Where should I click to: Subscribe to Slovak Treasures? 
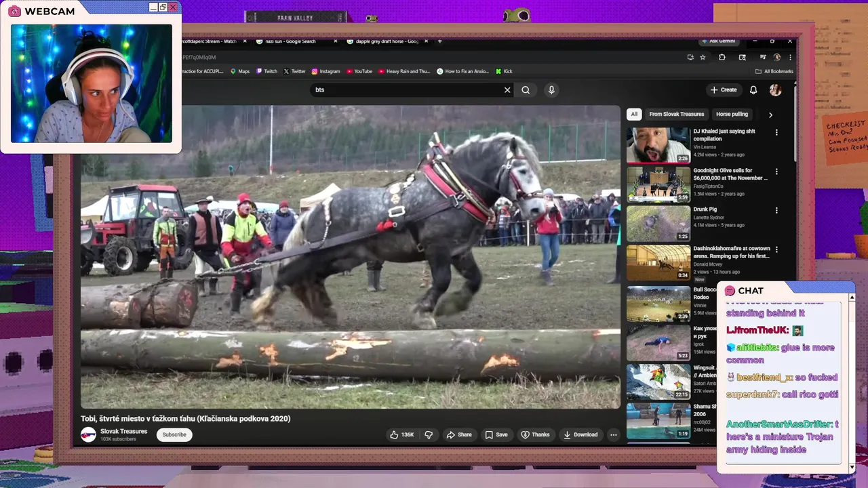[x=174, y=434]
